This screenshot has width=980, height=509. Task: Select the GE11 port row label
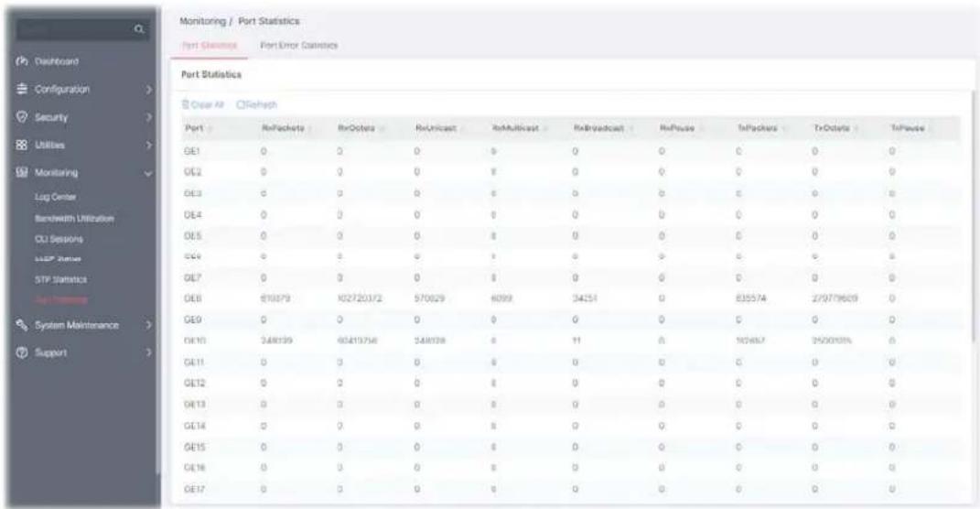tap(194, 362)
